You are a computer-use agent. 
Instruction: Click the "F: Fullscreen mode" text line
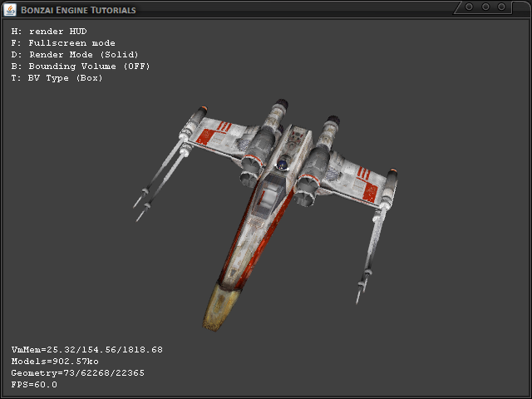pos(63,43)
